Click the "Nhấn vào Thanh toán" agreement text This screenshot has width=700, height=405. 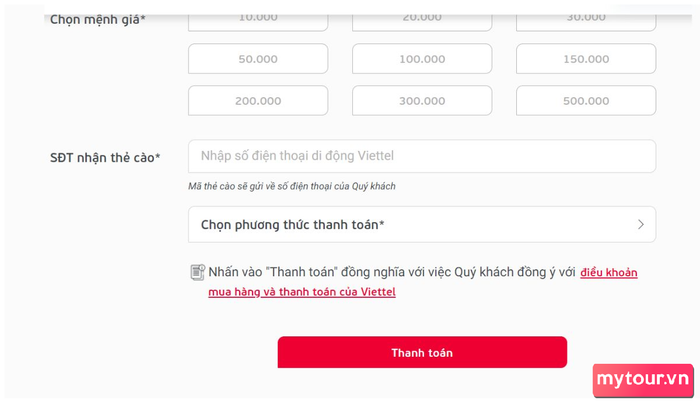coord(392,272)
